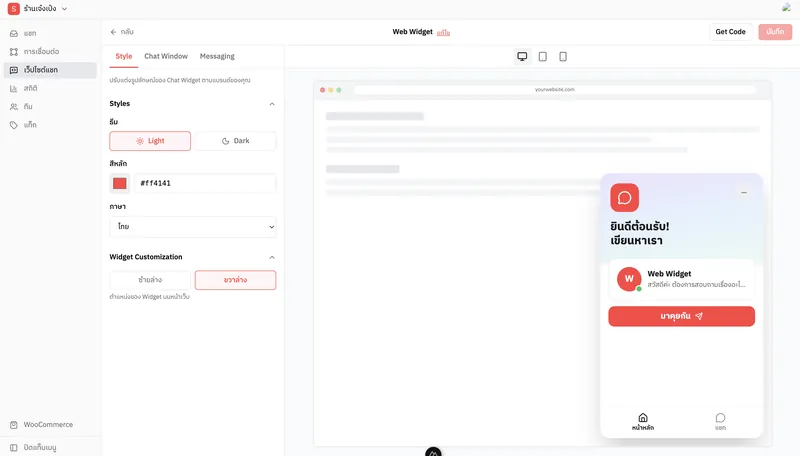Image resolution: width=800 pixels, height=456 pixels.
Task: Click the Get Code button
Action: tap(730, 32)
